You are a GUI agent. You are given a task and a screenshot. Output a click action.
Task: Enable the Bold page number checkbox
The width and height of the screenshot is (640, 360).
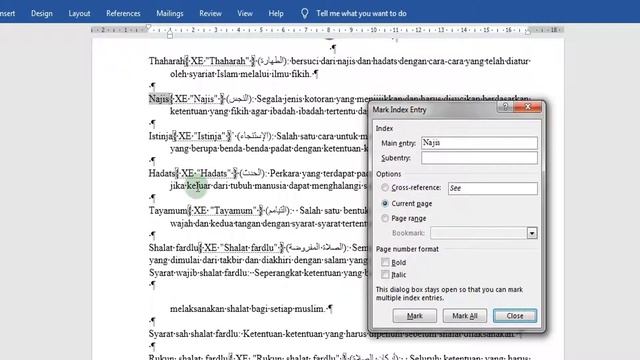pos(385,262)
